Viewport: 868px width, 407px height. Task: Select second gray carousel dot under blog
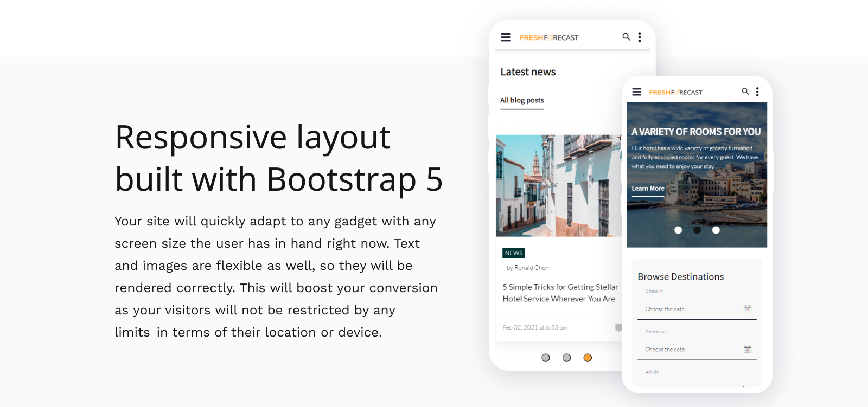pyautogui.click(x=567, y=358)
